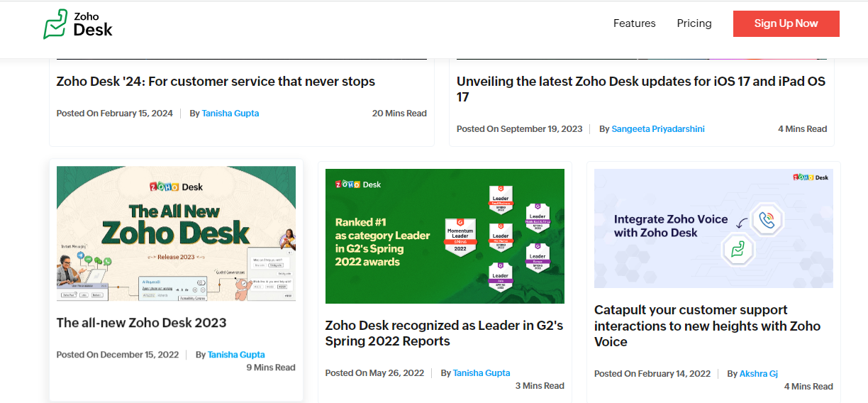This screenshot has width=868, height=403.
Task: Click the Posted On February 14, 2022 date
Action: pos(652,374)
